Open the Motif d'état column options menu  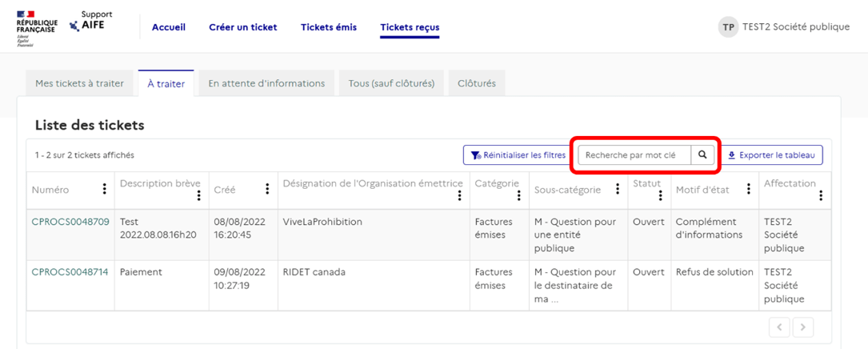749,190
